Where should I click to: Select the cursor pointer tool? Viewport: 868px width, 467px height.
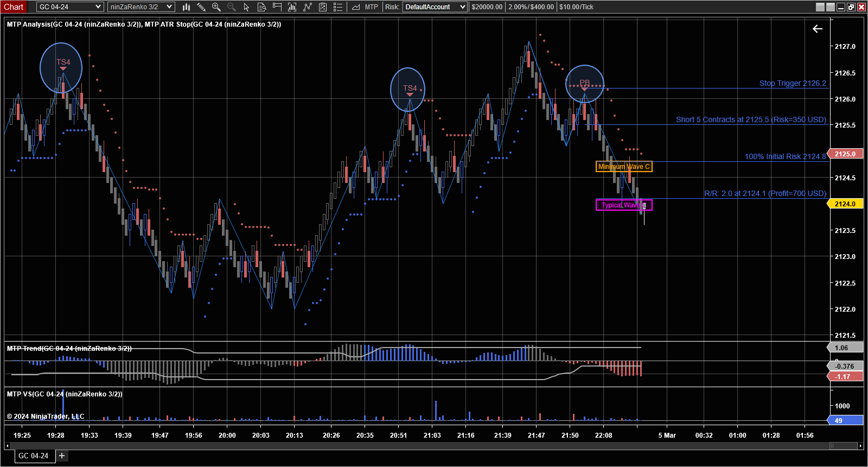click(x=247, y=7)
